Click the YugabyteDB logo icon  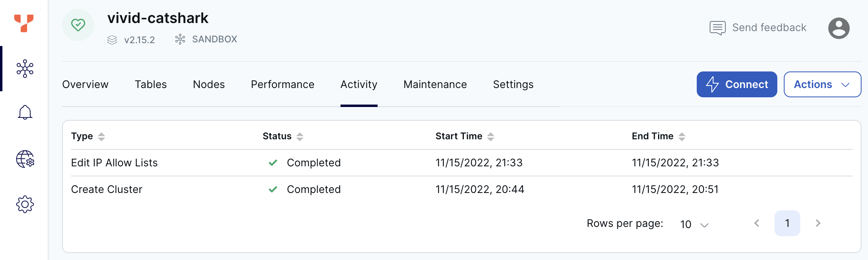[24, 23]
